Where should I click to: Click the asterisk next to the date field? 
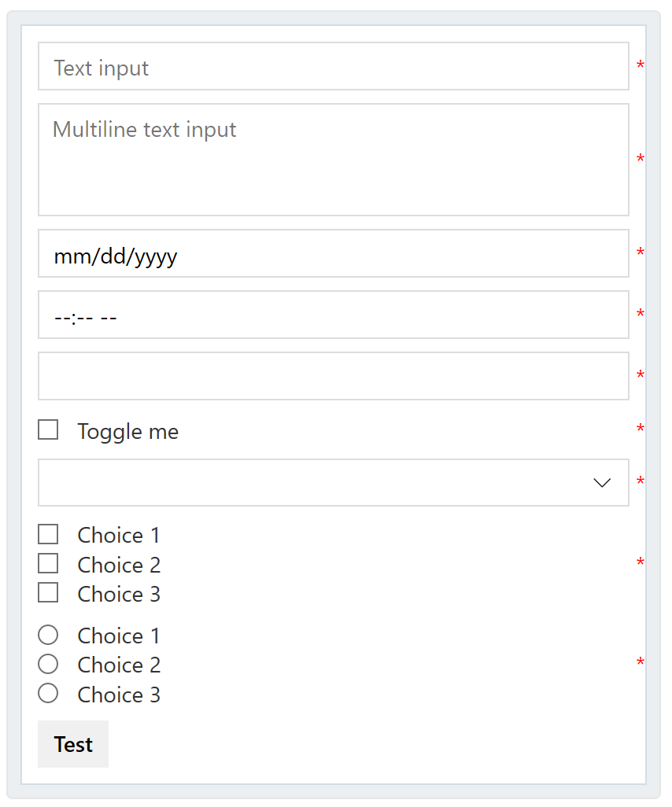pyautogui.click(x=641, y=252)
